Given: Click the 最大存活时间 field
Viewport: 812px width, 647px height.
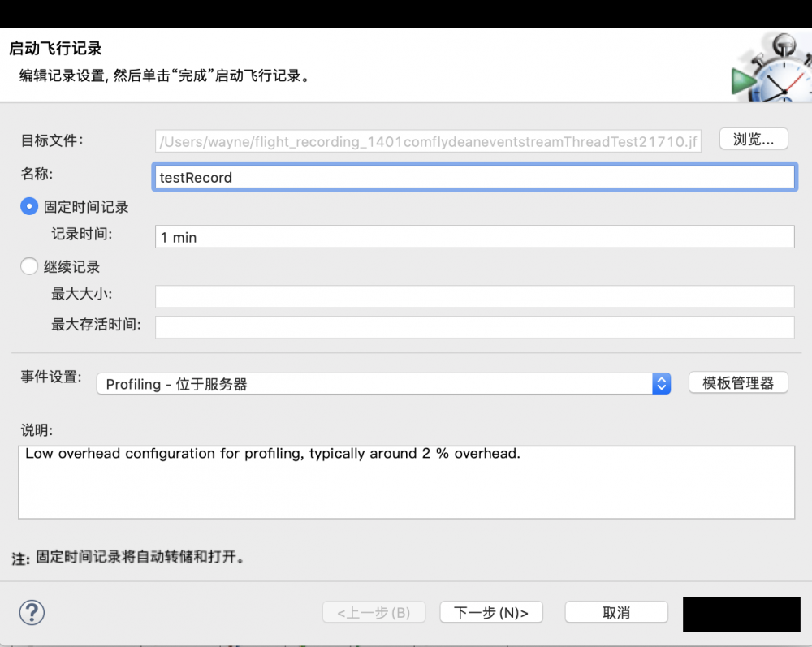Looking at the screenshot, I should pos(475,326).
